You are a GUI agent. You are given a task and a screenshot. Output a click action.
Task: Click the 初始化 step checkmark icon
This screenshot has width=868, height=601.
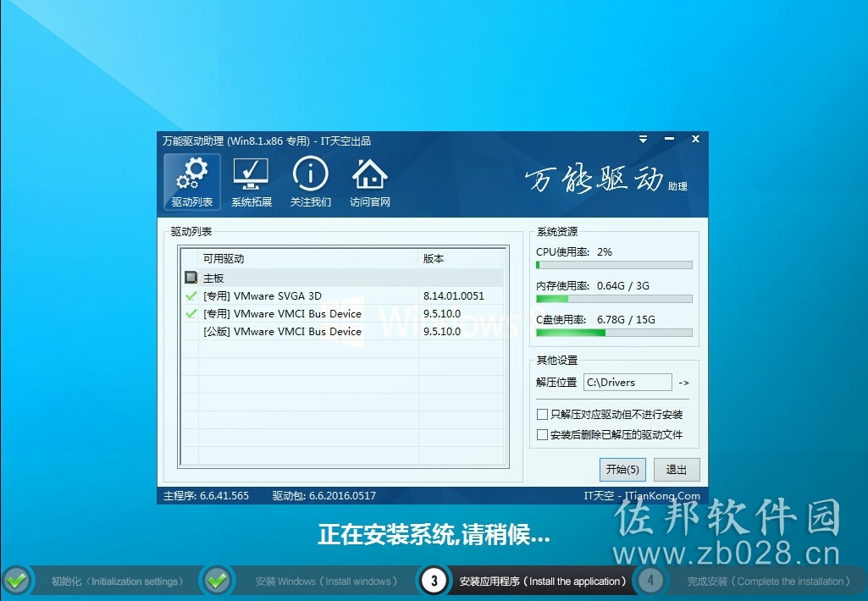(x=17, y=581)
